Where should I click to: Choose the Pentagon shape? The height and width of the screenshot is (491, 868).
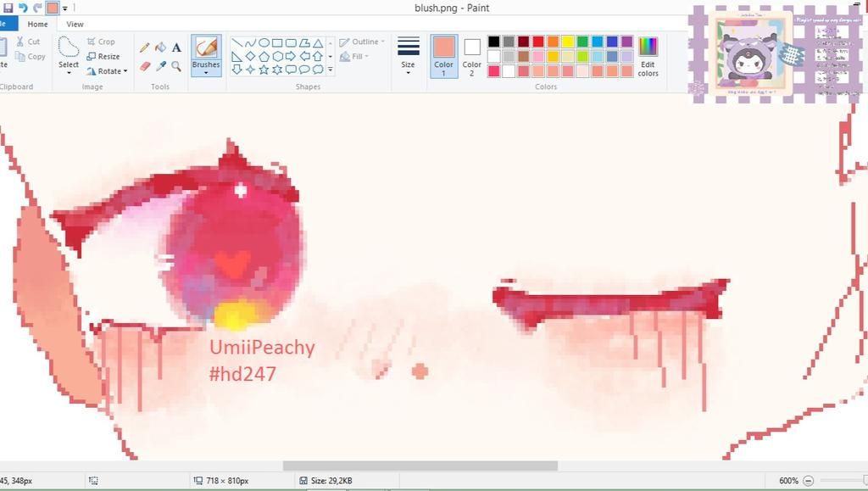[264, 56]
